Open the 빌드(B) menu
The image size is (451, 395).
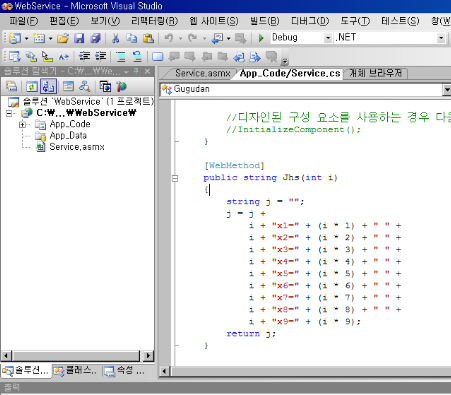[265, 21]
